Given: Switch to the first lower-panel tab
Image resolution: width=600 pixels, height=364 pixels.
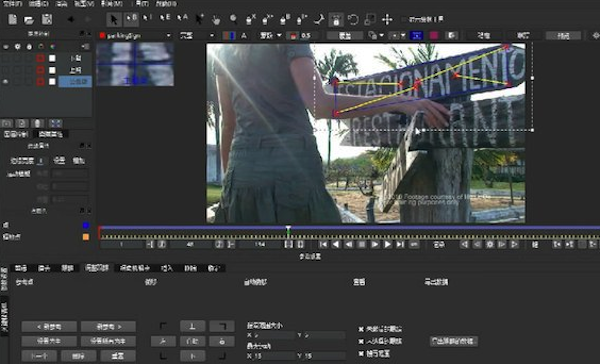Looking at the screenshot, I should 21,268.
